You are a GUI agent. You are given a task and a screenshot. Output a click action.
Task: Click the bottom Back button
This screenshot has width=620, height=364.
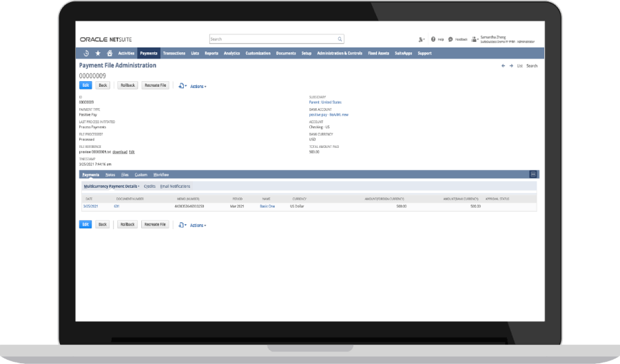tap(103, 224)
